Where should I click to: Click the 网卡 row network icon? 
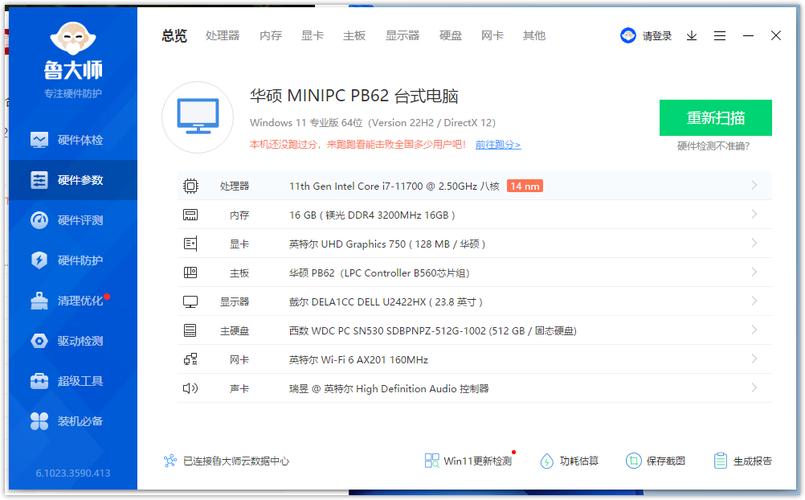[190, 359]
